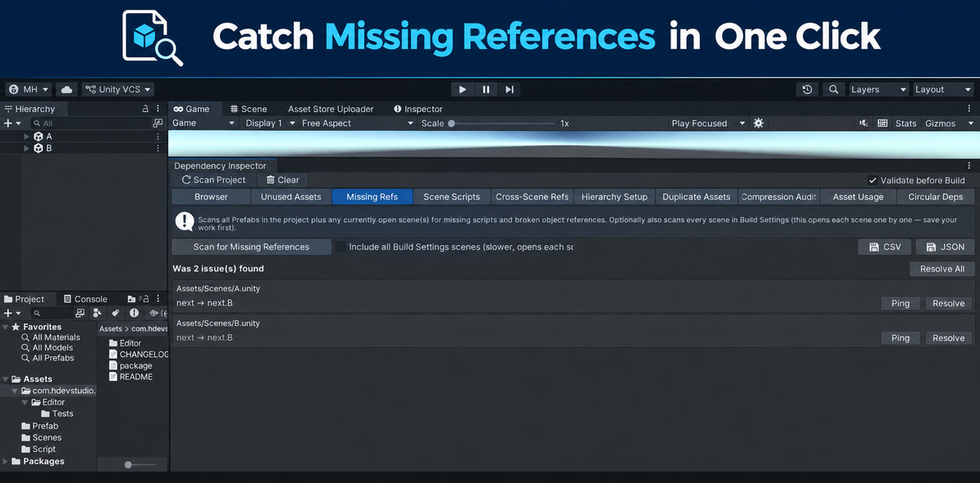
Task: Expand the Packages folder
Action: coord(6,461)
